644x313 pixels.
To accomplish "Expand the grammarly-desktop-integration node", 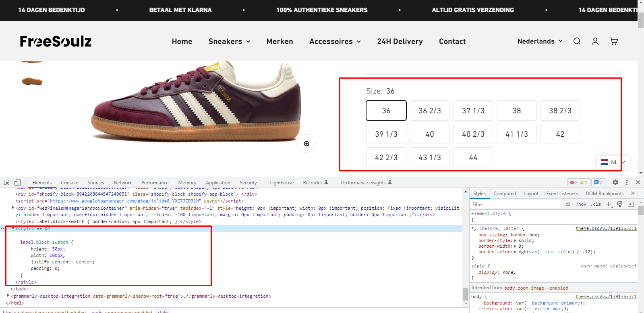I will (x=8, y=296).
